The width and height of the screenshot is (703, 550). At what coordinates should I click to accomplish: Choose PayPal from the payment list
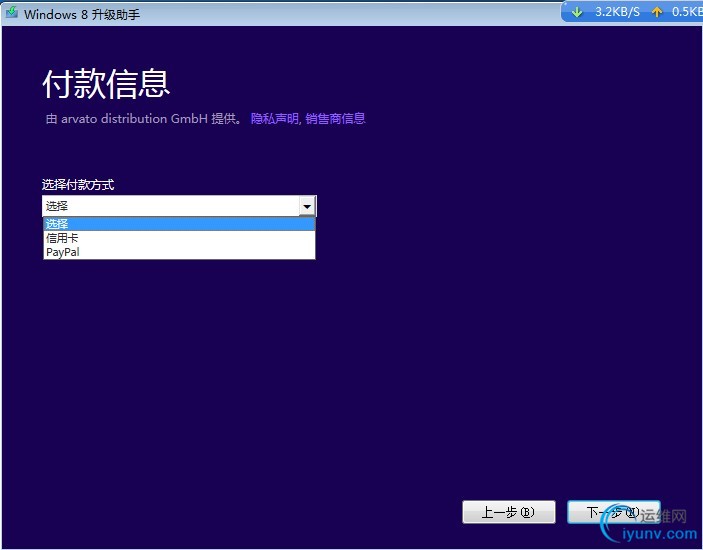179,252
